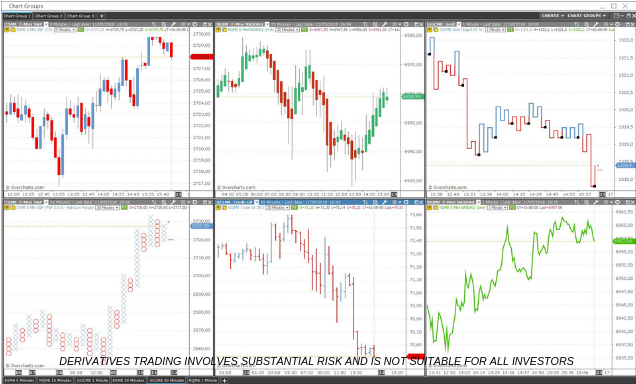This screenshot has height=384, width=636.
Task: Open the CHARTS dropdown menu
Action: (x=552, y=15)
